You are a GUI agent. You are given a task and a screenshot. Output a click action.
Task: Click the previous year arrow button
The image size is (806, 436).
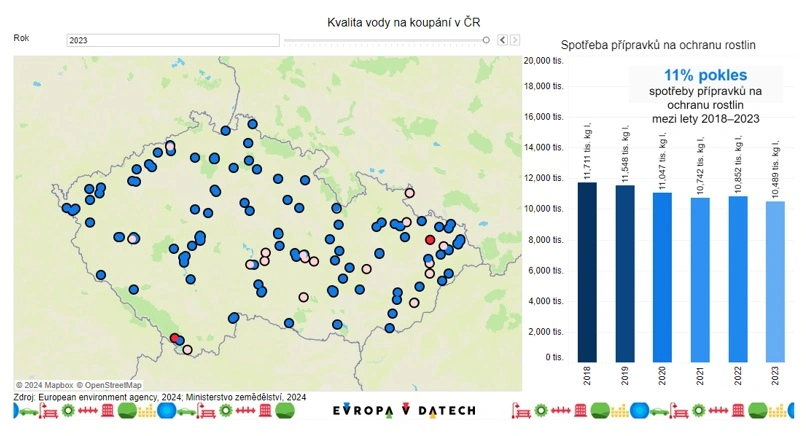pos(503,40)
